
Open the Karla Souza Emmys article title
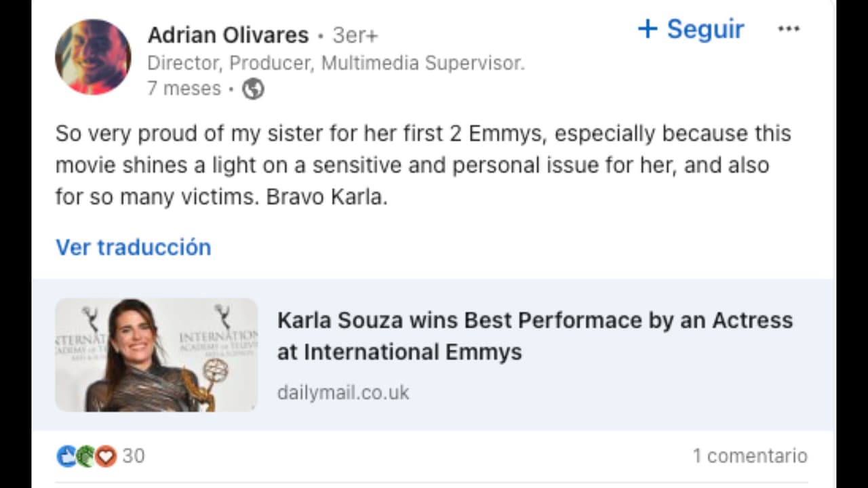pos(535,335)
